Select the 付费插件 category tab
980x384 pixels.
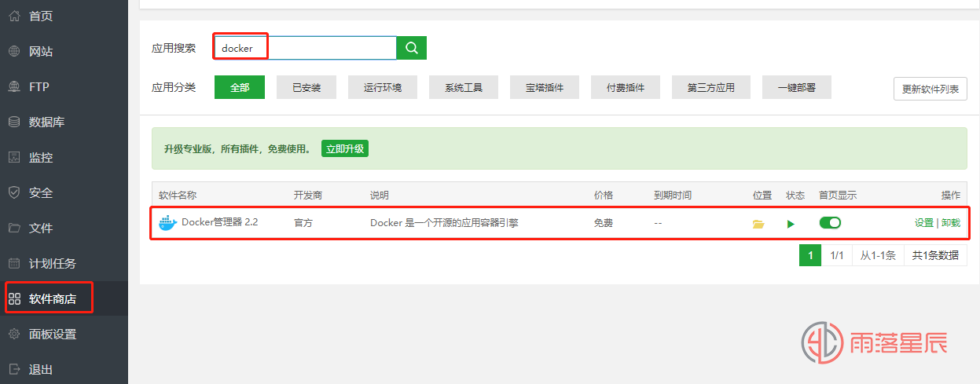(626, 87)
